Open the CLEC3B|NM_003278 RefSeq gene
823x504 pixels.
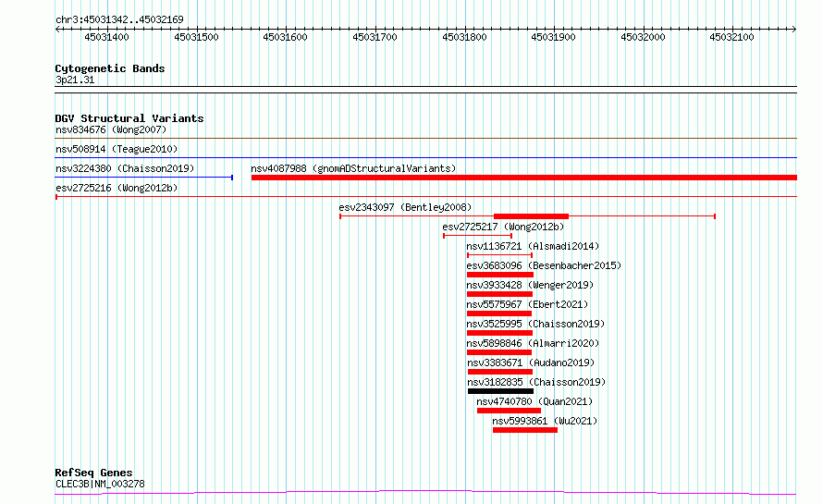click(x=100, y=485)
